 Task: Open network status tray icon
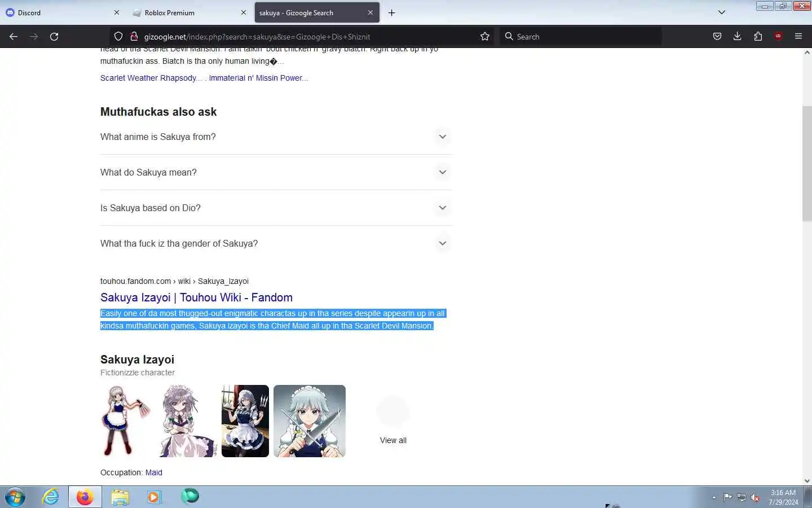coord(742,497)
